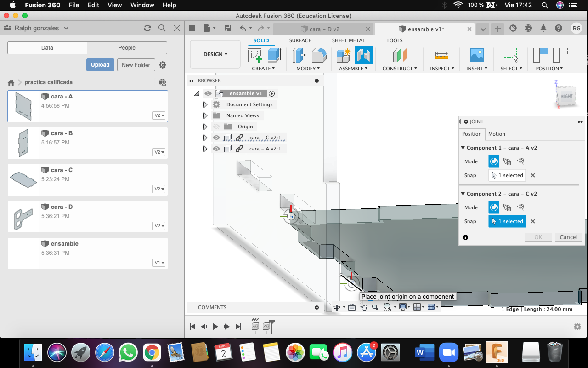
Task: Click the Upload button
Action: click(100, 65)
